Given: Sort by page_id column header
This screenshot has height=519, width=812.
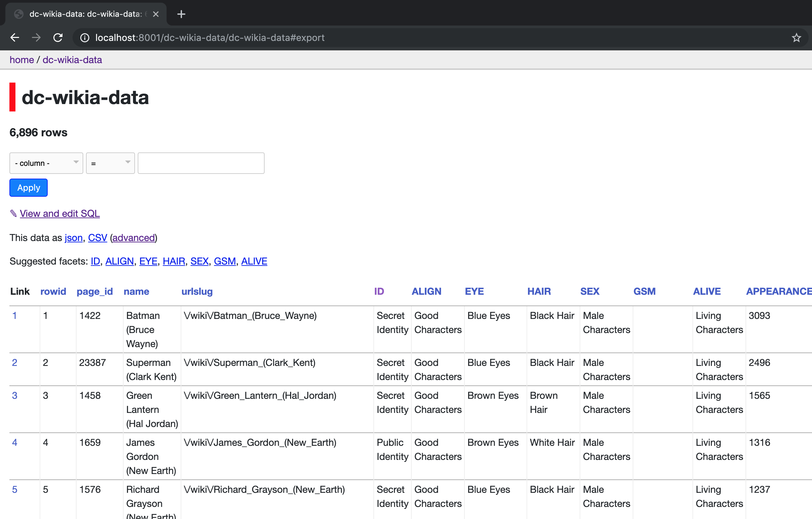Looking at the screenshot, I should tap(95, 291).
